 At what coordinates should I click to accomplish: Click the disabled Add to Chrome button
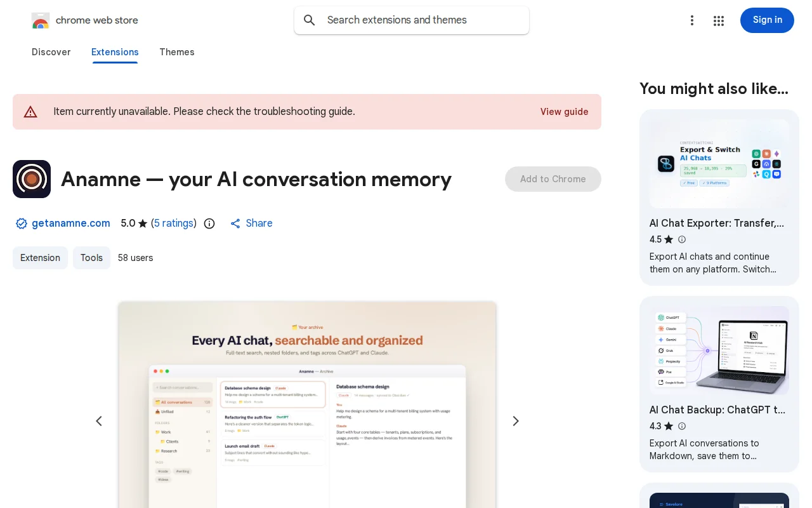click(x=553, y=179)
